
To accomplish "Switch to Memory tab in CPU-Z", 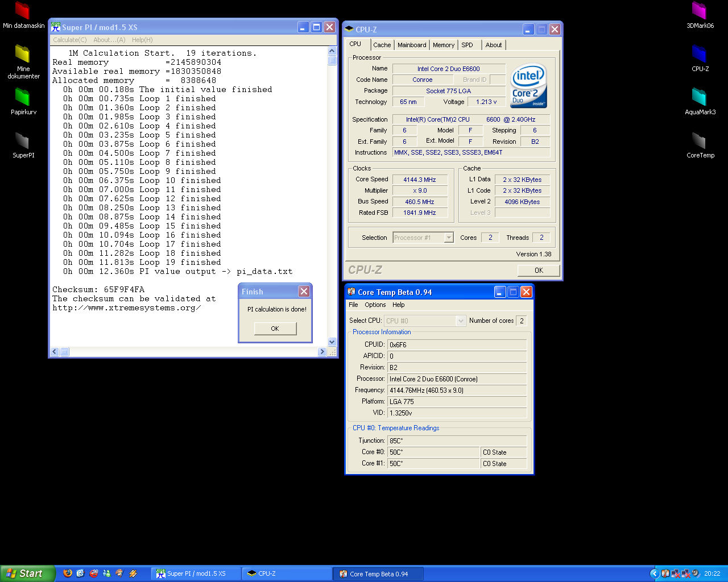I will point(444,45).
